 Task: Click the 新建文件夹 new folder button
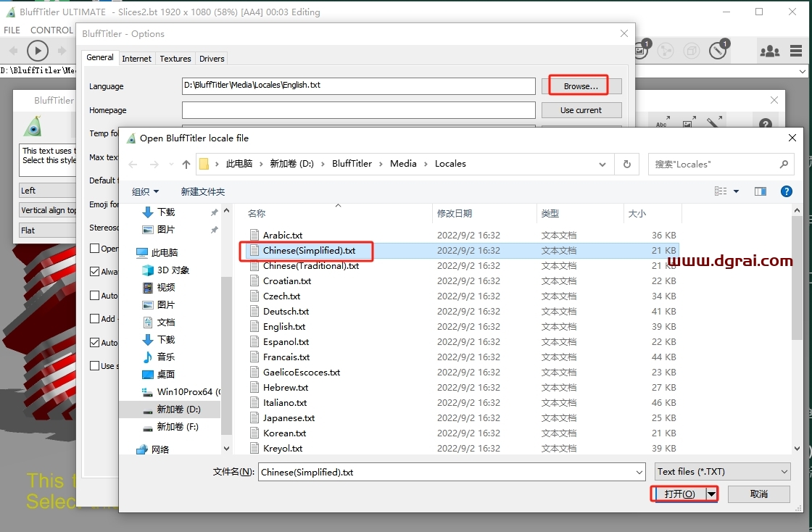pos(203,191)
